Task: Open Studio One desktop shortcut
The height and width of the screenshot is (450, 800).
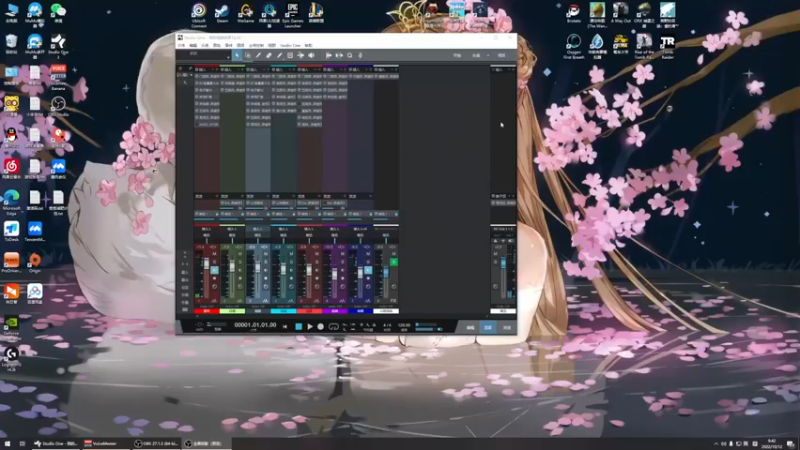Action: 58,45
